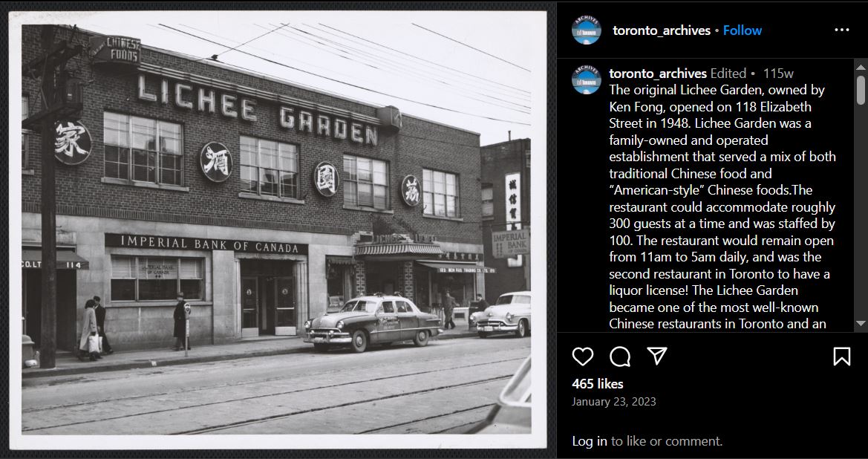Open toronto_archives username in header
The width and height of the screenshot is (868, 459).
point(662,30)
